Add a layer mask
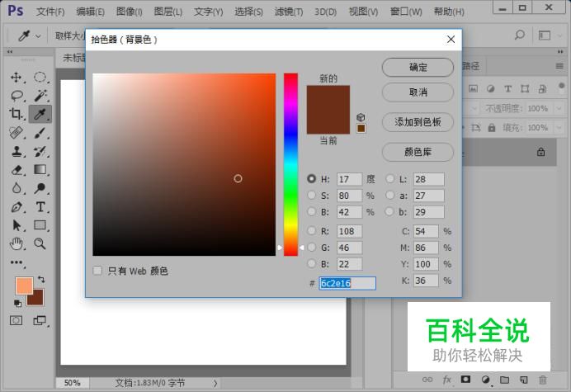 (x=465, y=380)
